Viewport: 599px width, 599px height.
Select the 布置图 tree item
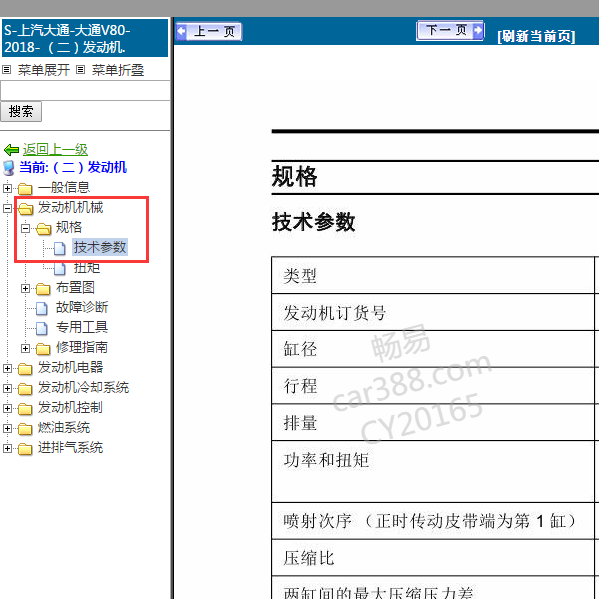coord(75,287)
